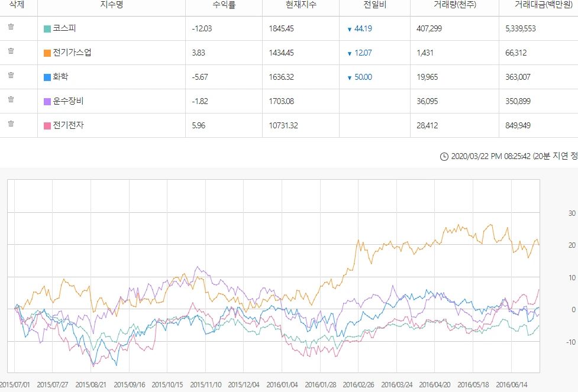
Task: Click trading value 363,007
Action: [x=518, y=77]
